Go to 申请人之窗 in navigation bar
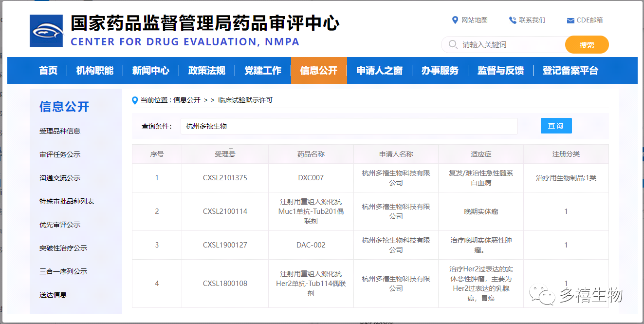Screen dimensions: 644x324 coord(379,71)
